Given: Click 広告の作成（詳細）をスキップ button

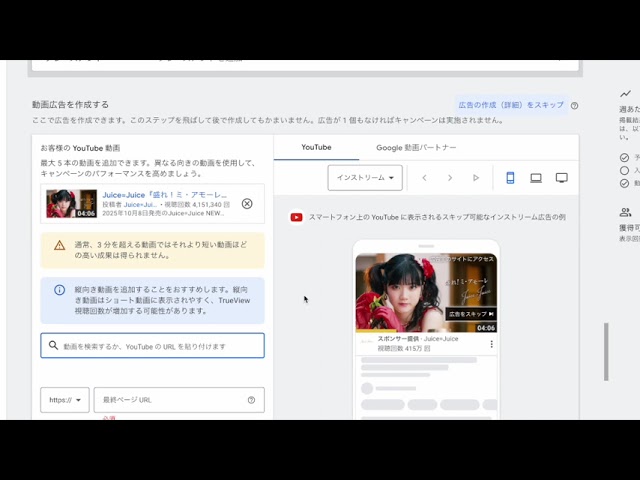Looking at the screenshot, I should coord(511,105).
